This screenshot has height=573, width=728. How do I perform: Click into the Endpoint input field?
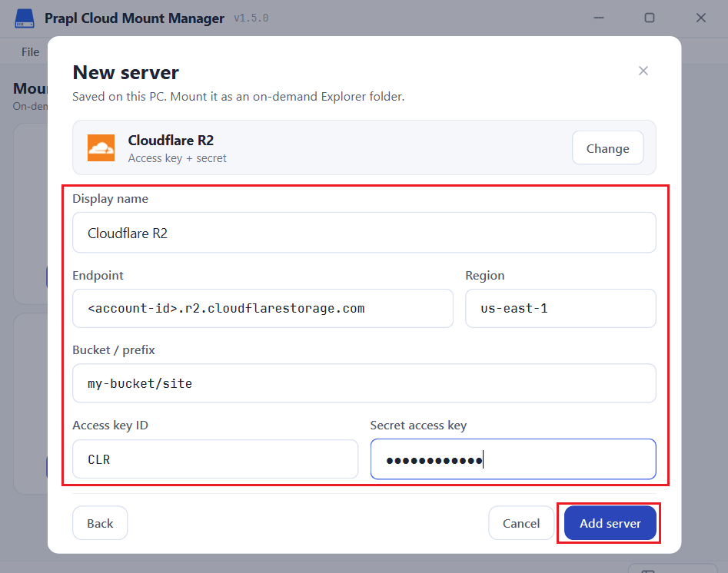263,309
